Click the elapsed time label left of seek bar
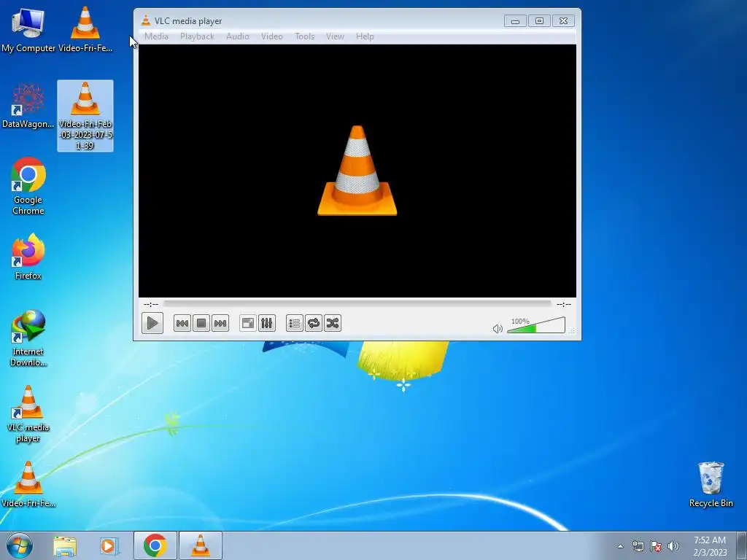 coord(151,304)
